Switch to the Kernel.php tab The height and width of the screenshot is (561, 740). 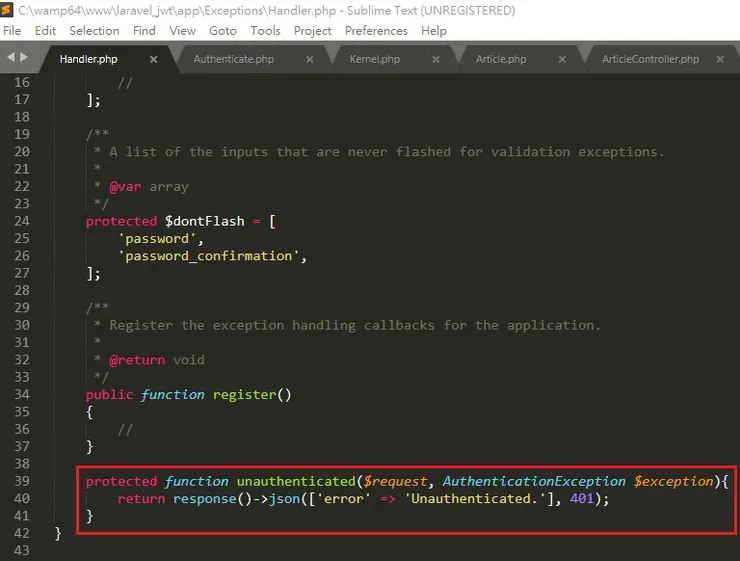click(x=374, y=60)
